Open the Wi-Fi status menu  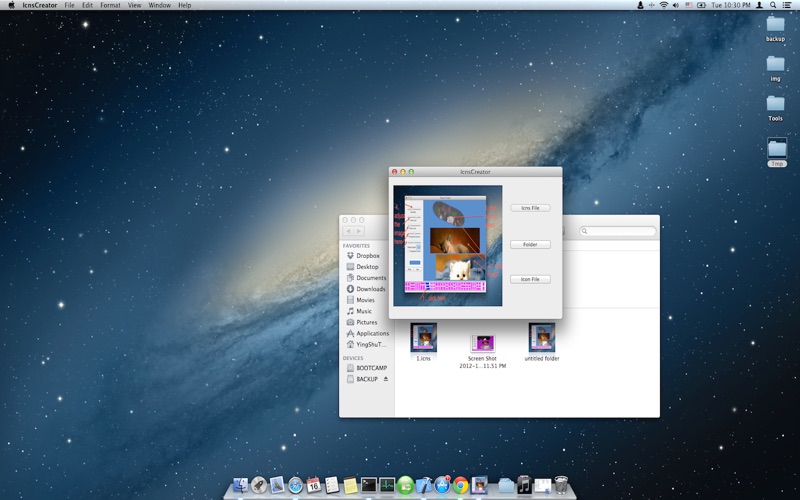(663, 5)
